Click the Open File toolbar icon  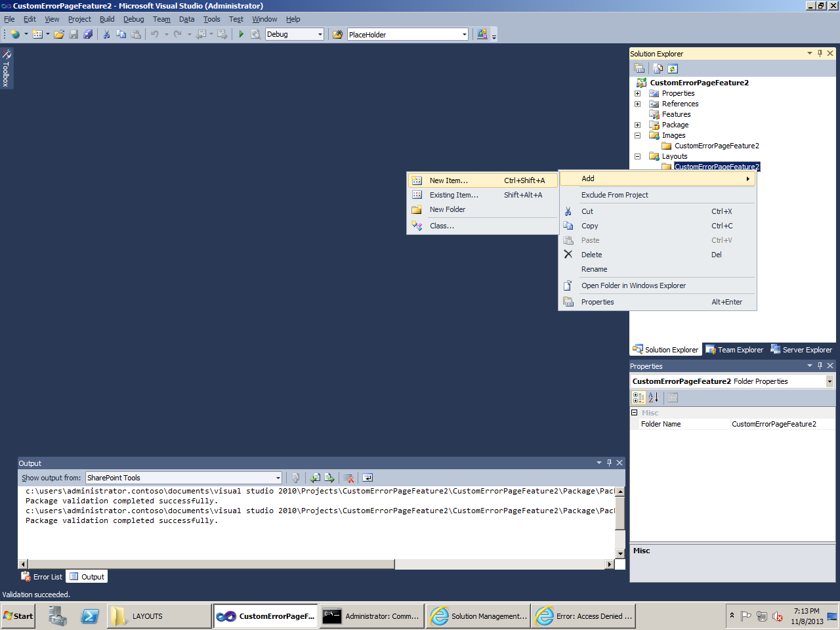(x=59, y=34)
